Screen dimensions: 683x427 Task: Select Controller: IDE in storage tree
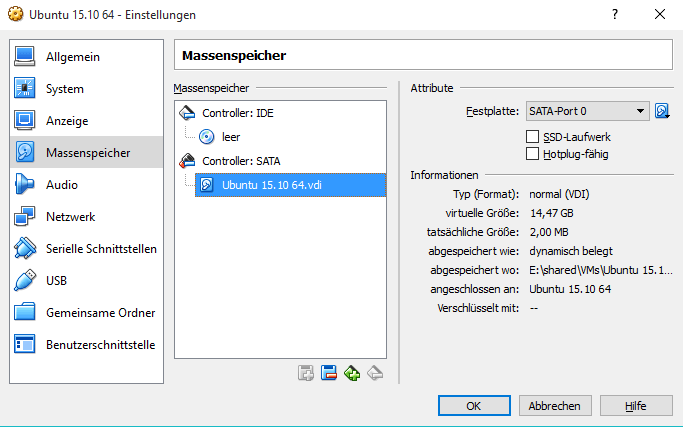(237, 113)
